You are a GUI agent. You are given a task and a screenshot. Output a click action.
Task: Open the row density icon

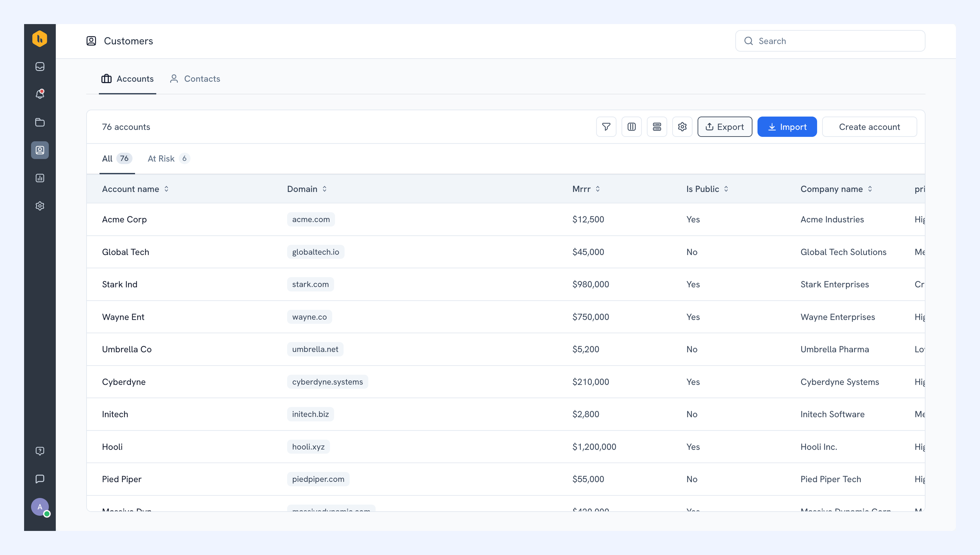pos(657,126)
